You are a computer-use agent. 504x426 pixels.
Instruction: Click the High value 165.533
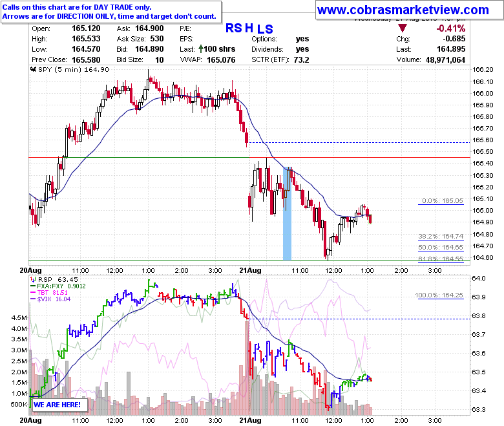pyautogui.click(x=86, y=39)
